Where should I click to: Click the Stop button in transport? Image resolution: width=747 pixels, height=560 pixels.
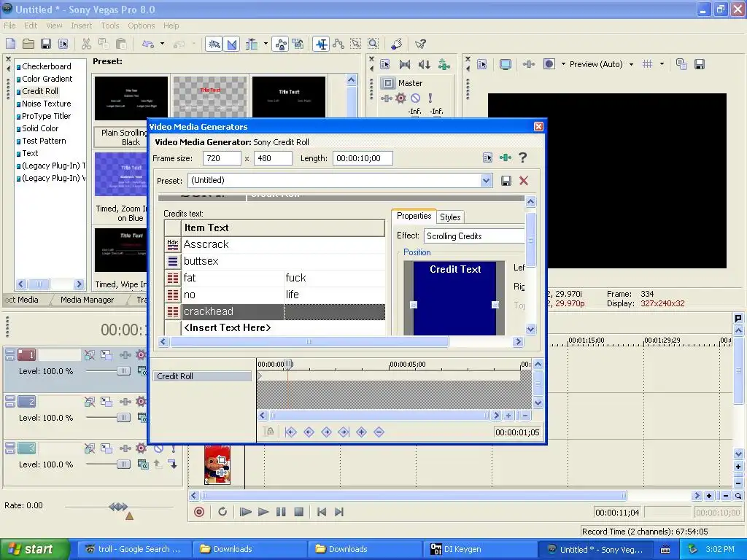coord(298,512)
